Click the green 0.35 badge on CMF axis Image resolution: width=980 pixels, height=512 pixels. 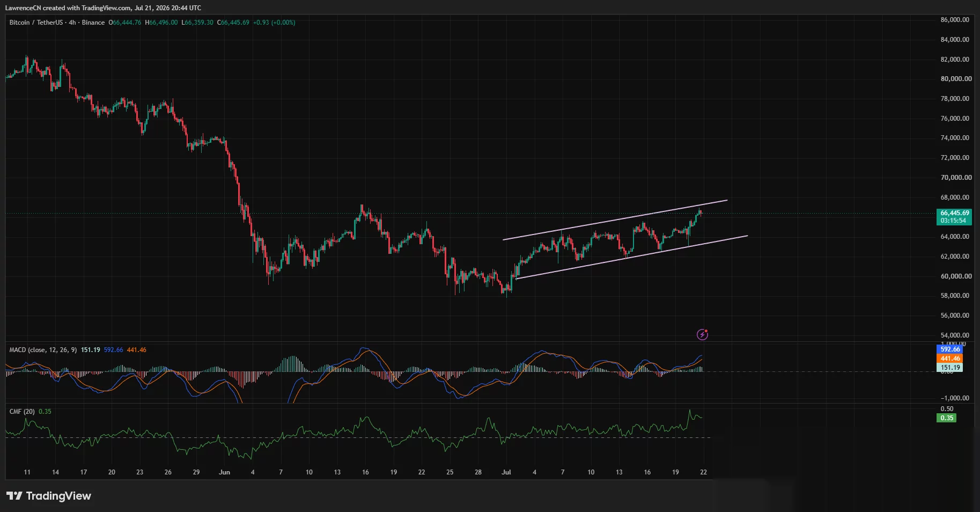947,418
